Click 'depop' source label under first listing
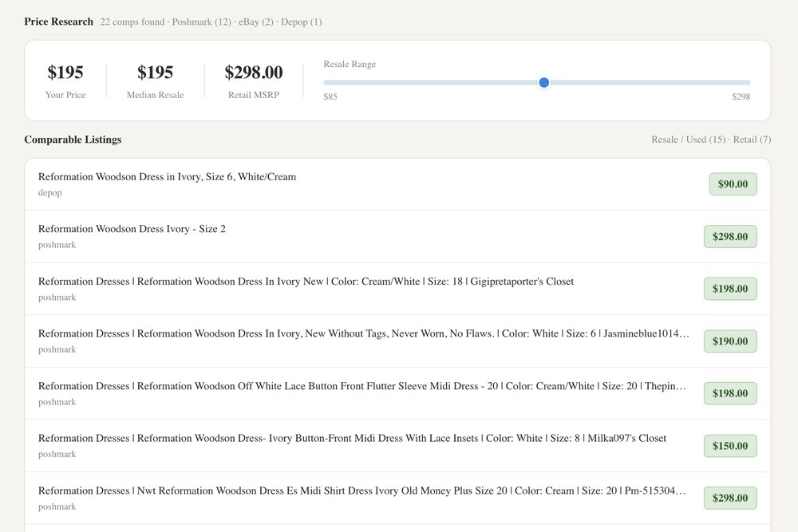The image size is (798, 532). pos(49,193)
